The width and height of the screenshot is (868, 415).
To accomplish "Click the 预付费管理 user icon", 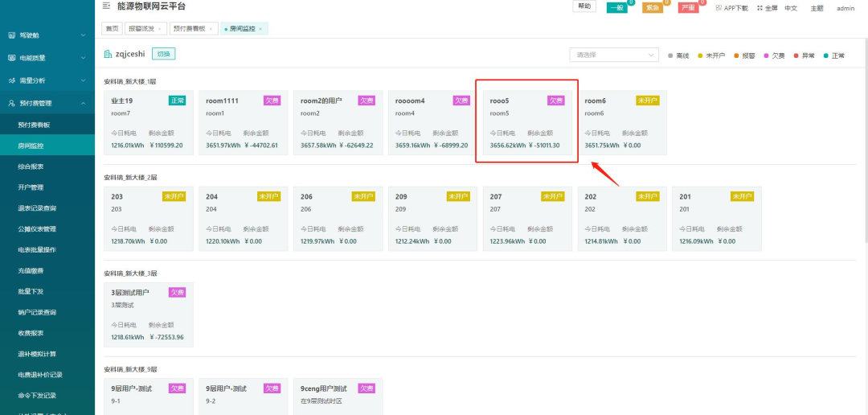I will click(11, 103).
